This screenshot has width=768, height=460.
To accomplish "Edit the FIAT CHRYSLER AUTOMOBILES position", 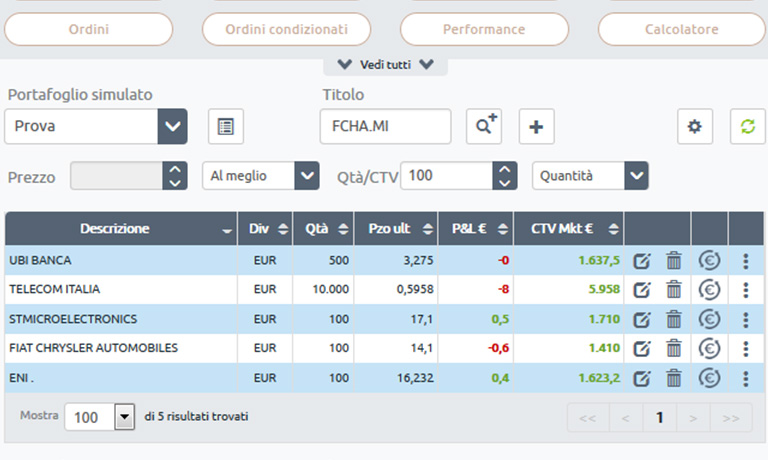I will [642, 349].
